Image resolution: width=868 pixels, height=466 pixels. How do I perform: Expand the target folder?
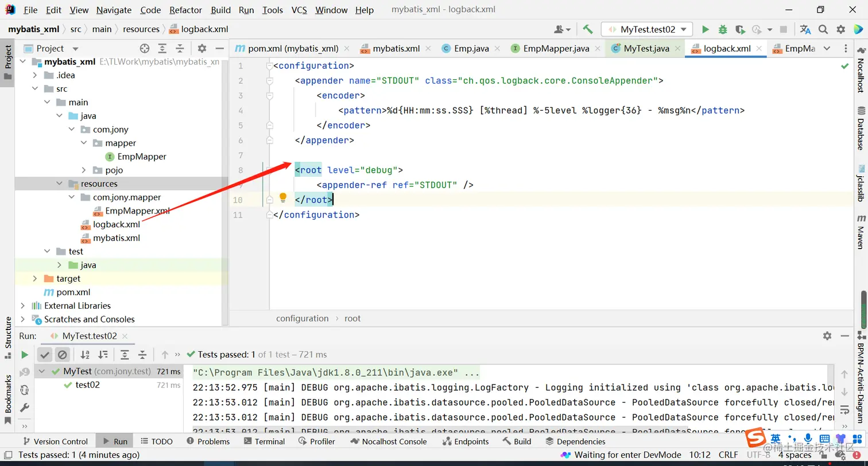(35, 279)
